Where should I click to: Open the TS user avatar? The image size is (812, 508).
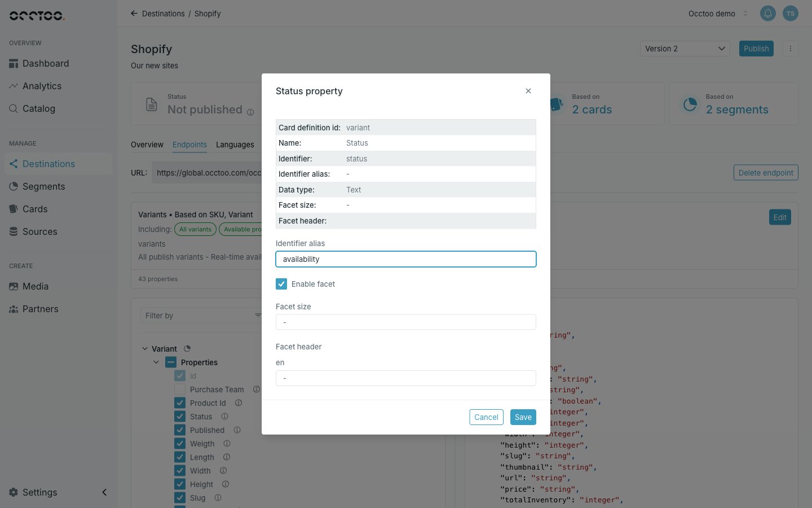coord(791,14)
